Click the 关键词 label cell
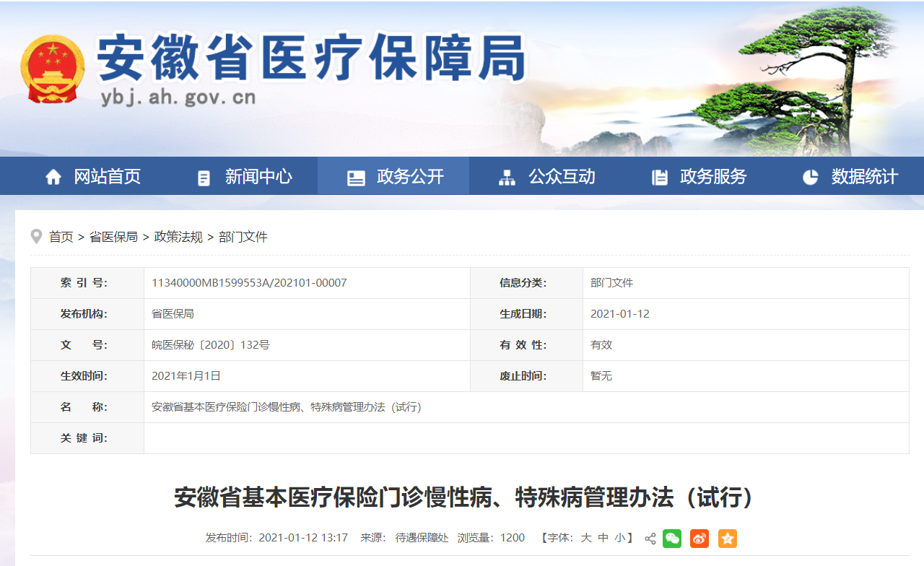 [x=87, y=438]
